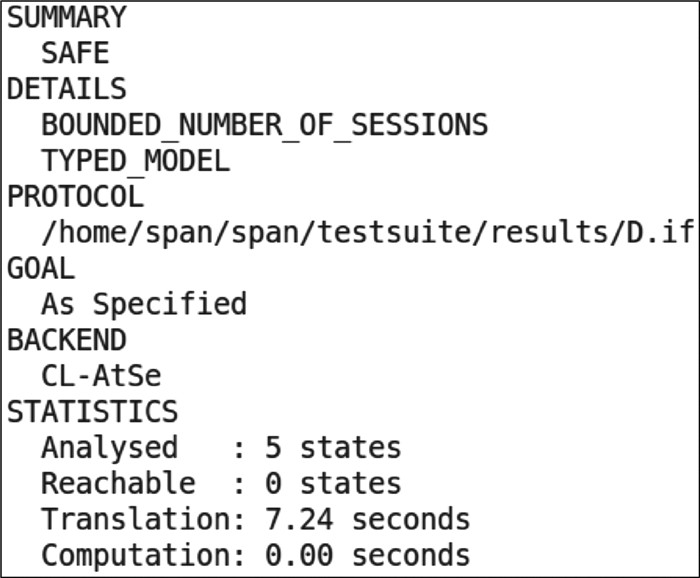Click the BACKEND heading
The height and width of the screenshot is (578, 700).
[x=67, y=340]
